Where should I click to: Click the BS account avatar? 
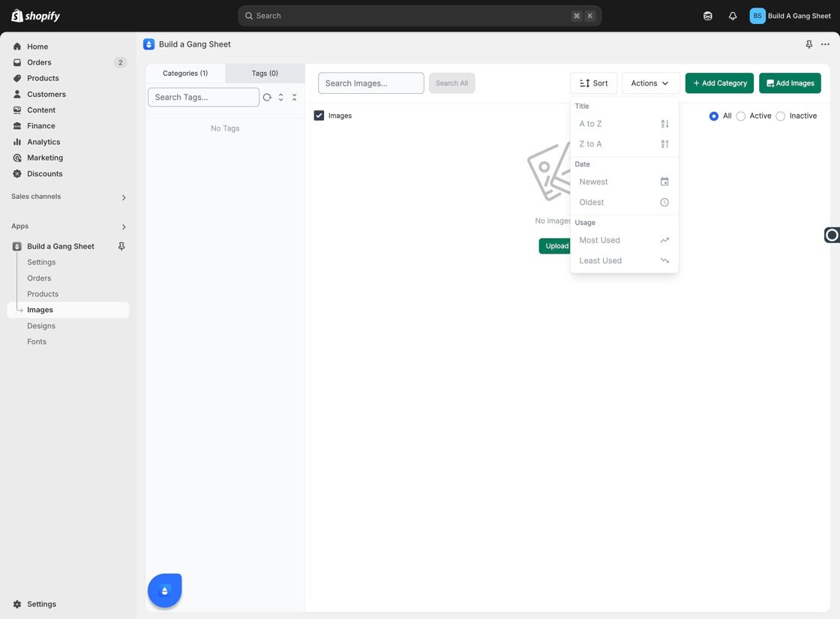click(757, 16)
